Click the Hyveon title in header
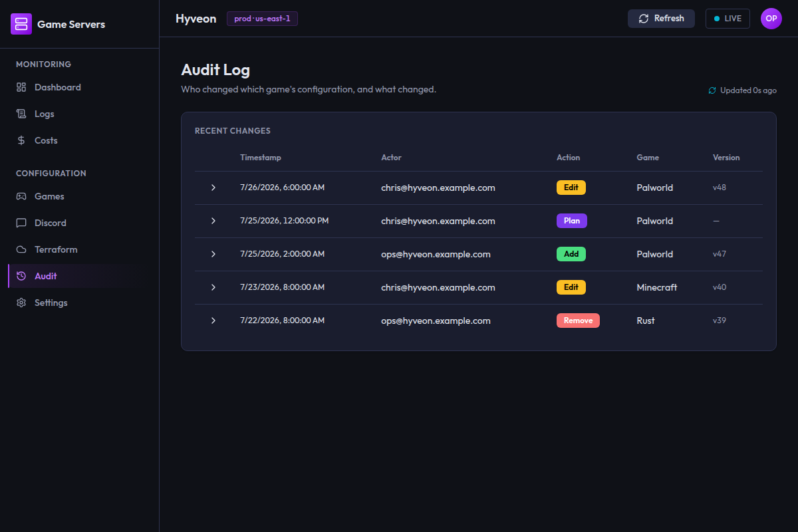 click(x=196, y=19)
